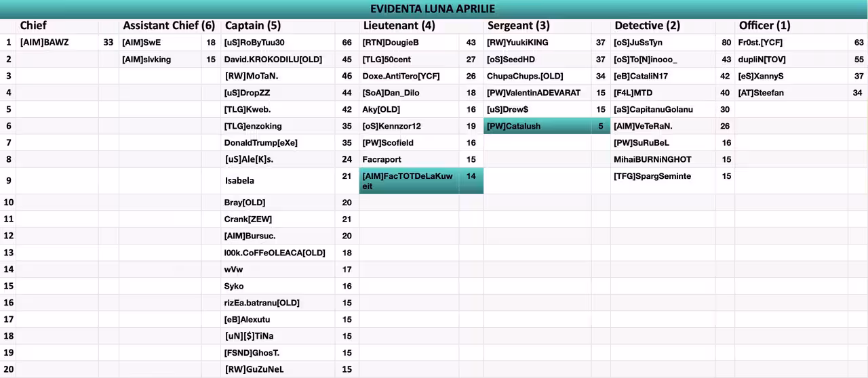Select the [AT]Steefan cell
Screen dimensions: 868x378
[x=791, y=92]
